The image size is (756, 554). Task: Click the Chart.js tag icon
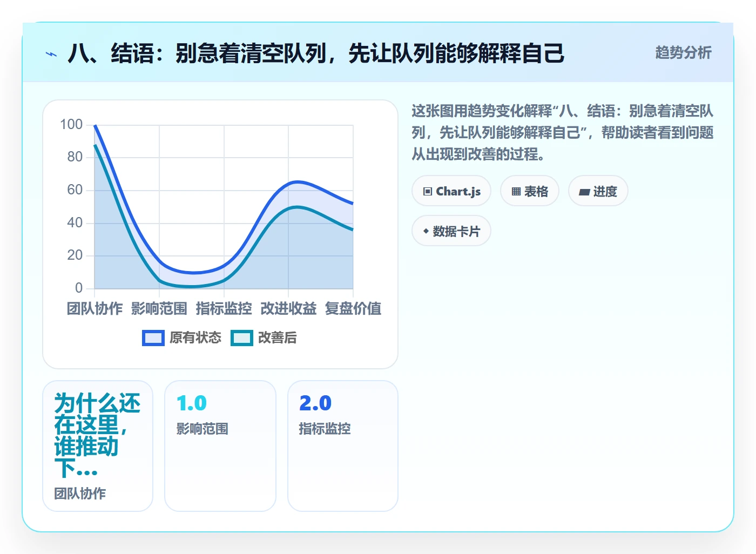[428, 192]
